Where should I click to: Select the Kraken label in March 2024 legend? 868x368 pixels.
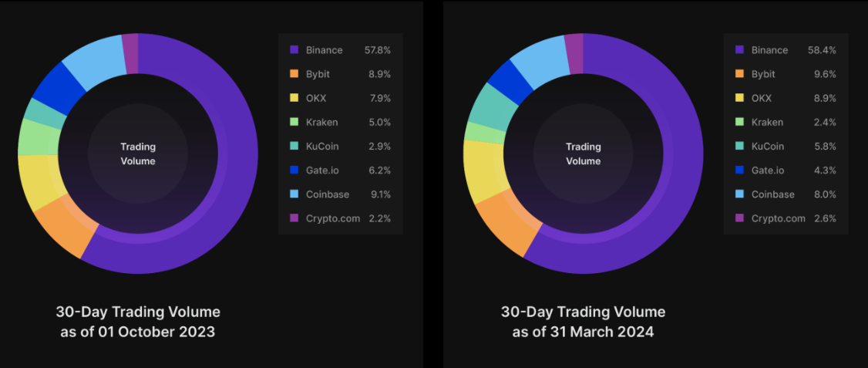[767, 122]
